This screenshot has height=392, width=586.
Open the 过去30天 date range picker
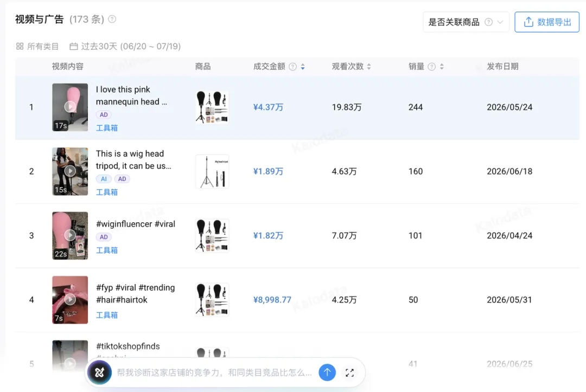tap(125, 46)
